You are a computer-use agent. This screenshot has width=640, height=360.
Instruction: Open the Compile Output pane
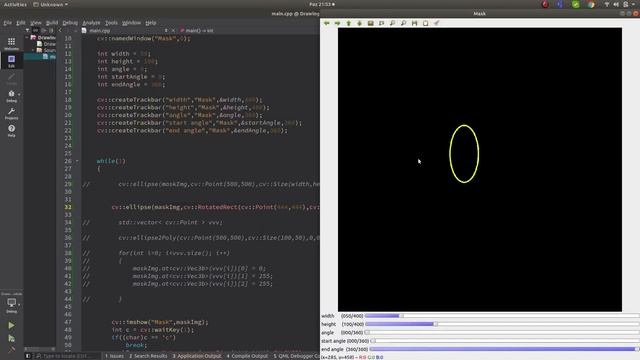(x=247, y=356)
